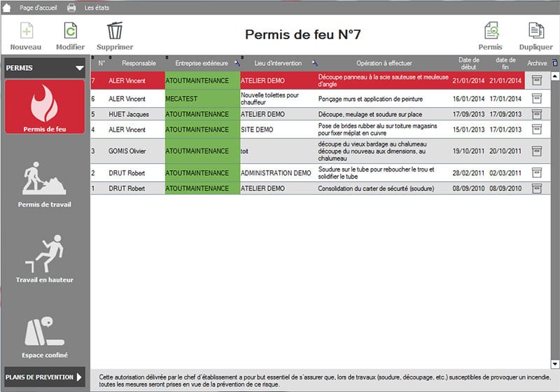Collapse the PERMIS section dropdown

coord(80,68)
